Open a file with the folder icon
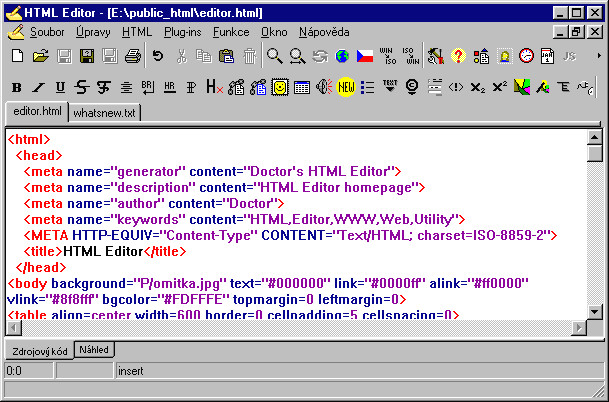609x402 pixels. [41, 56]
